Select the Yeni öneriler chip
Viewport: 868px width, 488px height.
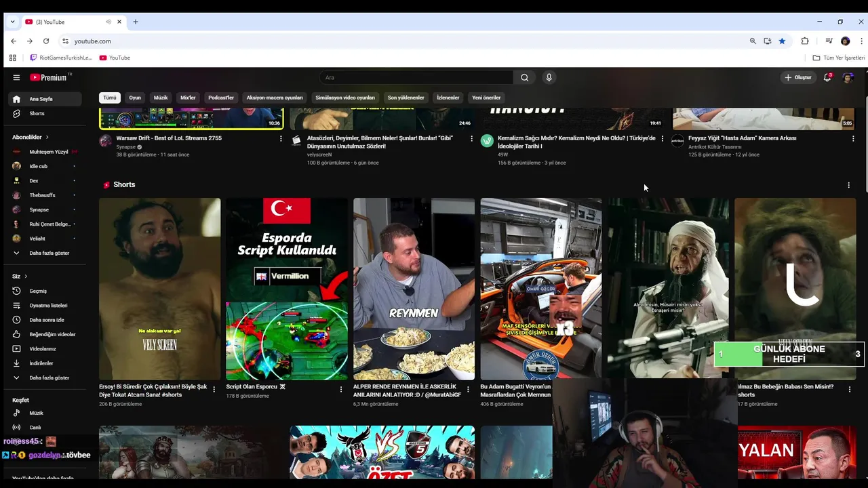click(x=486, y=98)
